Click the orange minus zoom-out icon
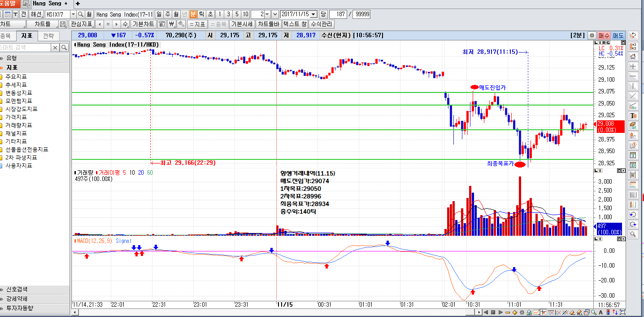 [508, 313]
